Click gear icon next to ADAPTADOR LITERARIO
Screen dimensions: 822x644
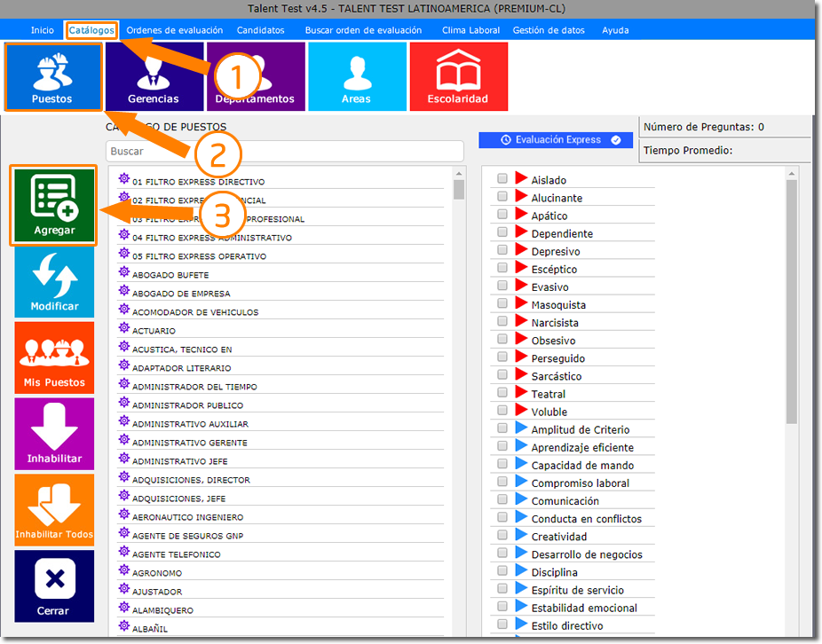[x=123, y=365]
